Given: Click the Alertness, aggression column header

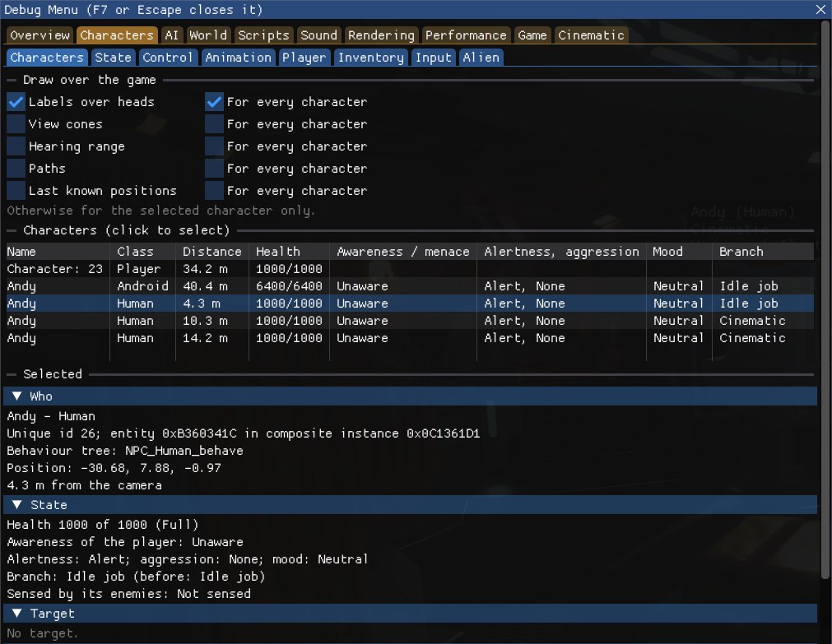Looking at the screenshot, I should click(561, 252).
